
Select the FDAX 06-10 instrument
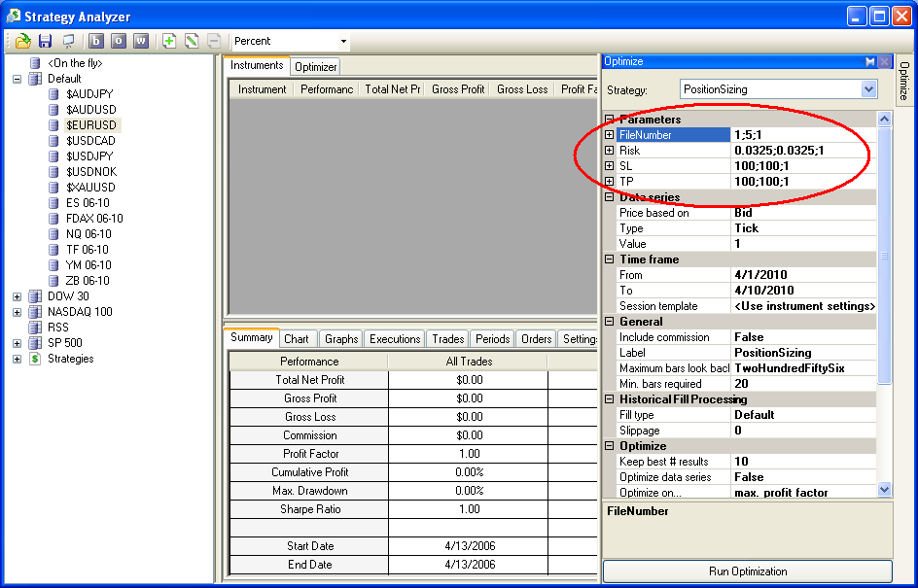pos(94,219)
